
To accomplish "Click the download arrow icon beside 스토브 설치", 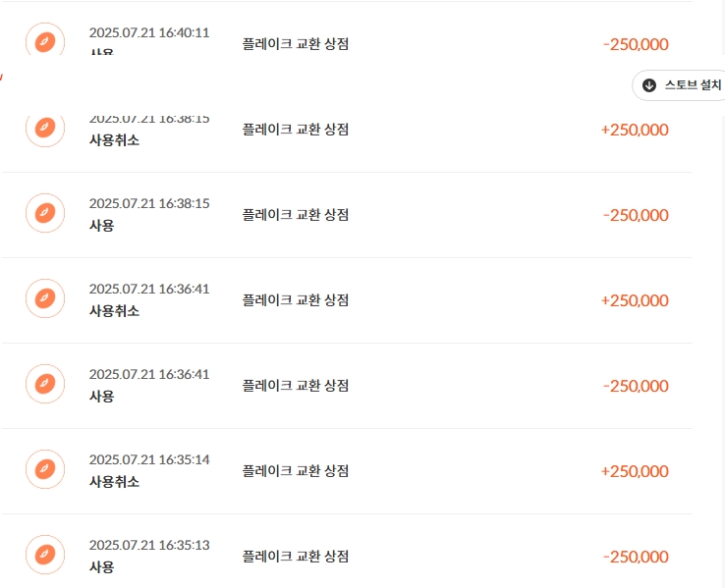I will pyautogui.click(x=649, y=85).
